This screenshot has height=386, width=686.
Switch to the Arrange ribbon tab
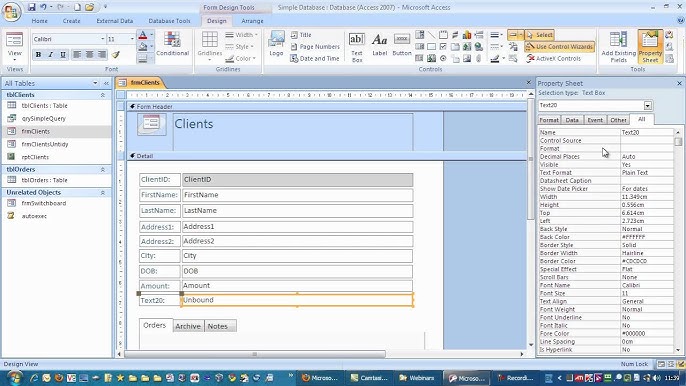coord(252,21)
